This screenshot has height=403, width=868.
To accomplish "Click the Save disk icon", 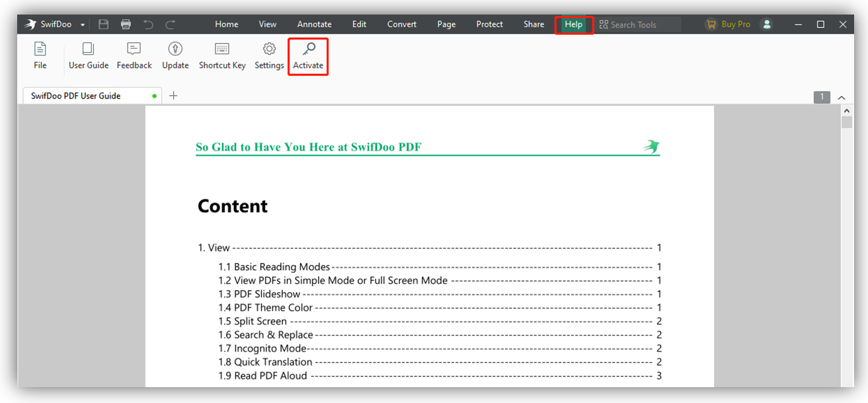I will tap(104, 24).
